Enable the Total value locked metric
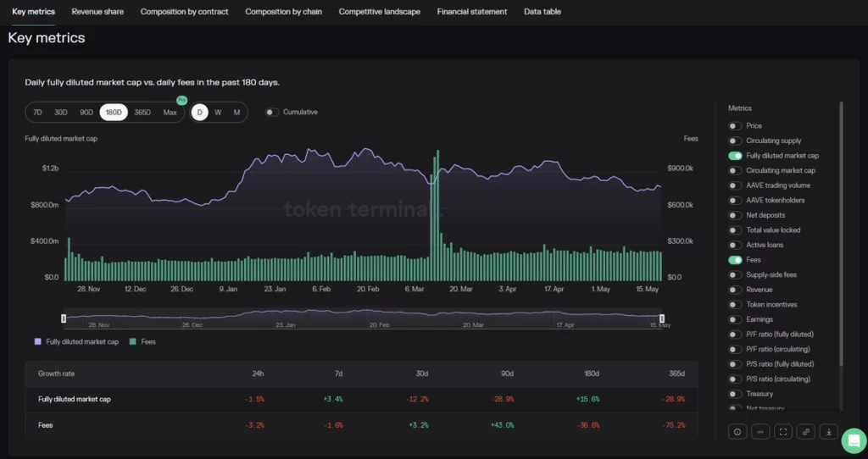The width and height of the screenshot is (868, 459). (x=735, y=230)
